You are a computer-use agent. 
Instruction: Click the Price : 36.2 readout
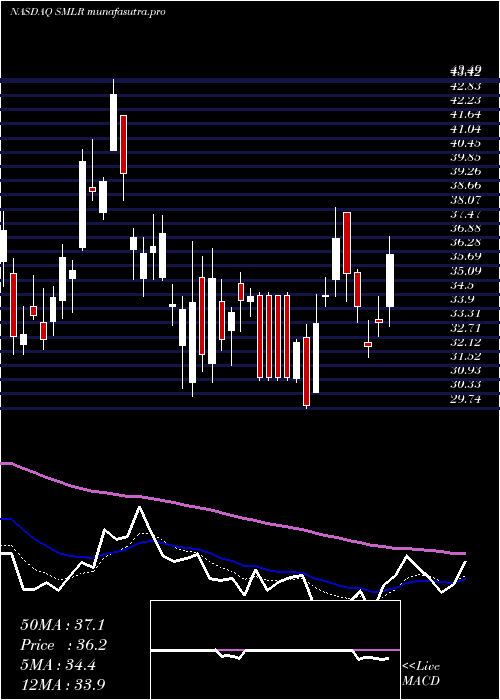[x=63, y=645]
